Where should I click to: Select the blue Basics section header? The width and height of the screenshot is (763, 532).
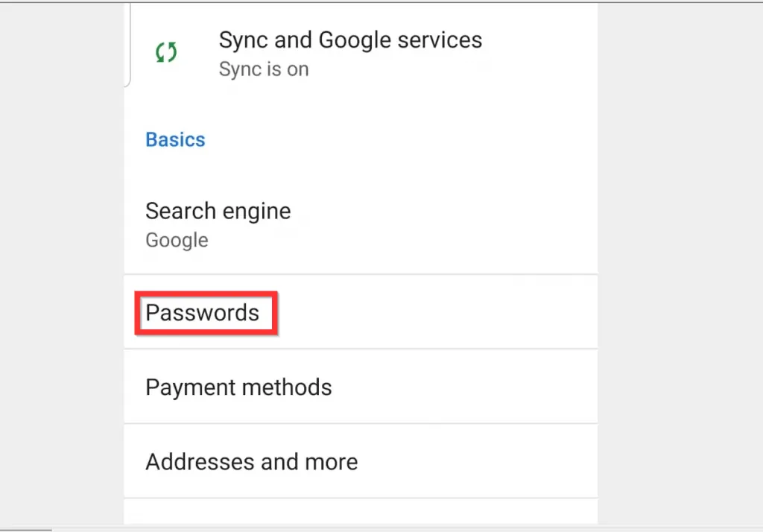175,139
